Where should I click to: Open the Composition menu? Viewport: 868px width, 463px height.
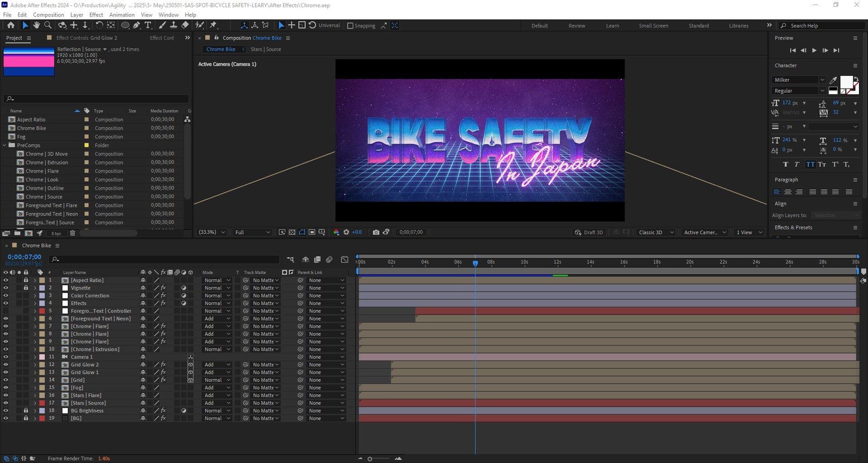coord(49,15)
